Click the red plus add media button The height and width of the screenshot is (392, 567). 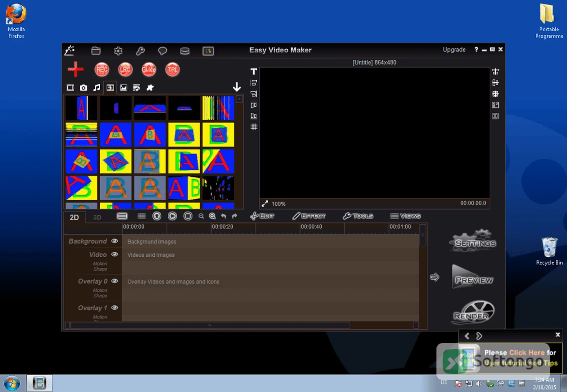coord(76,69)
